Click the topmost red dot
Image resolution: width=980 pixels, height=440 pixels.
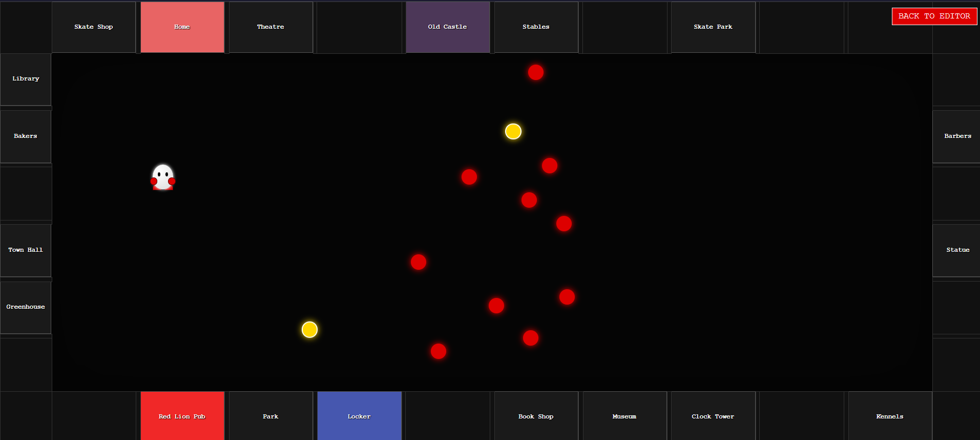[535, 72]
